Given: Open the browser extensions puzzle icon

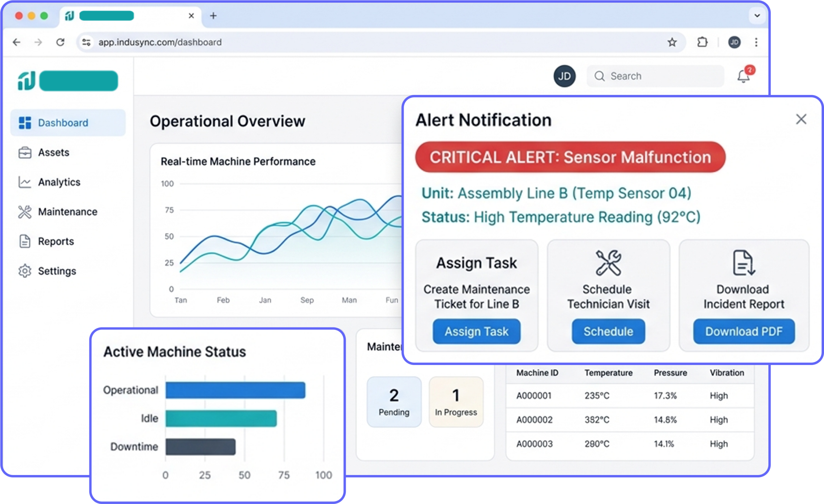Looking at the screenshot, I should tap(702, 42).
